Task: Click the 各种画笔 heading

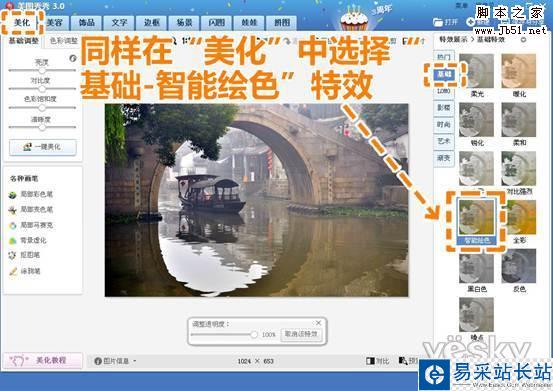Action: pos(24,179)
